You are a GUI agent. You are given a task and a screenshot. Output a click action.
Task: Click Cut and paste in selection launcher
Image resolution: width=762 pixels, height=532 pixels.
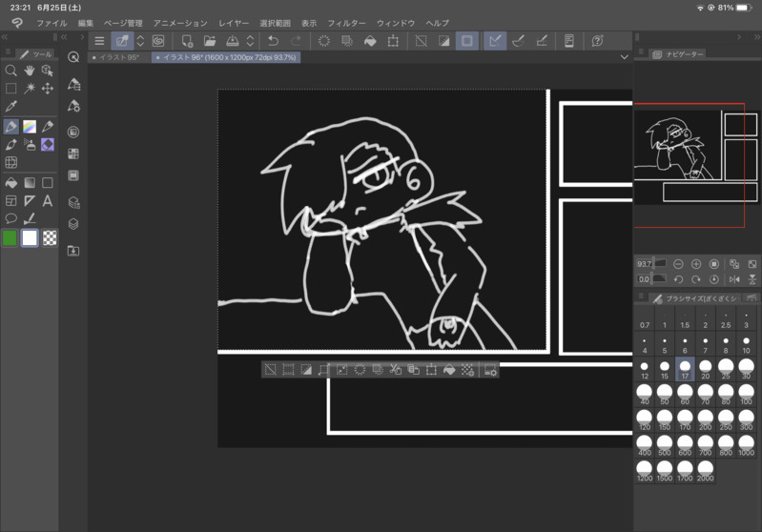(x=396, y=370)
